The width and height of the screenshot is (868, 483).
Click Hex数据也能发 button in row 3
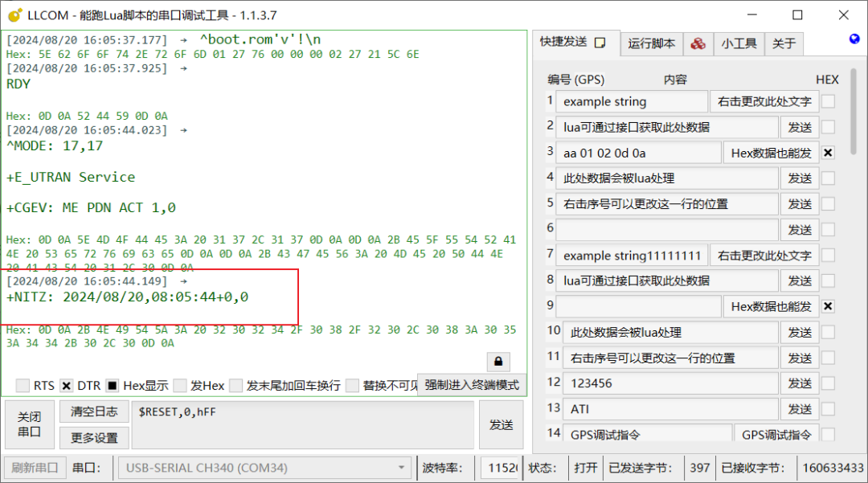pyautogui.click(x=771, y=153)
